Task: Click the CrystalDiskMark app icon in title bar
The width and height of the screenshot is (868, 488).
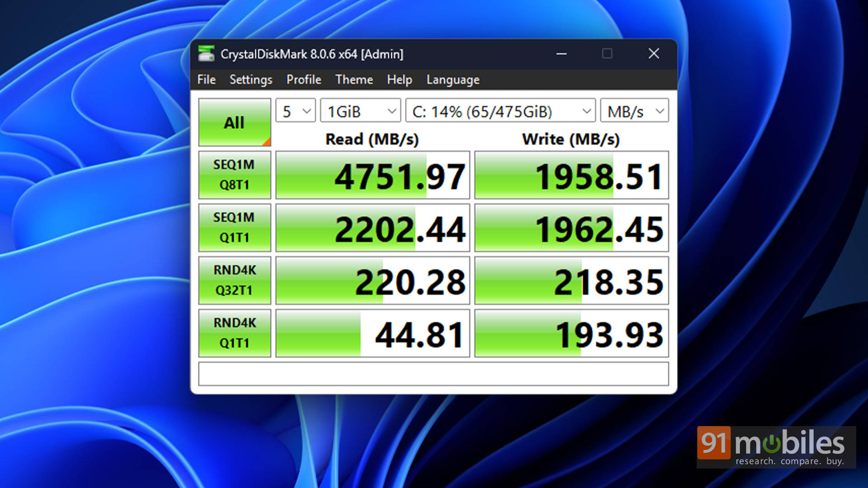Action: tap(206, 54)
